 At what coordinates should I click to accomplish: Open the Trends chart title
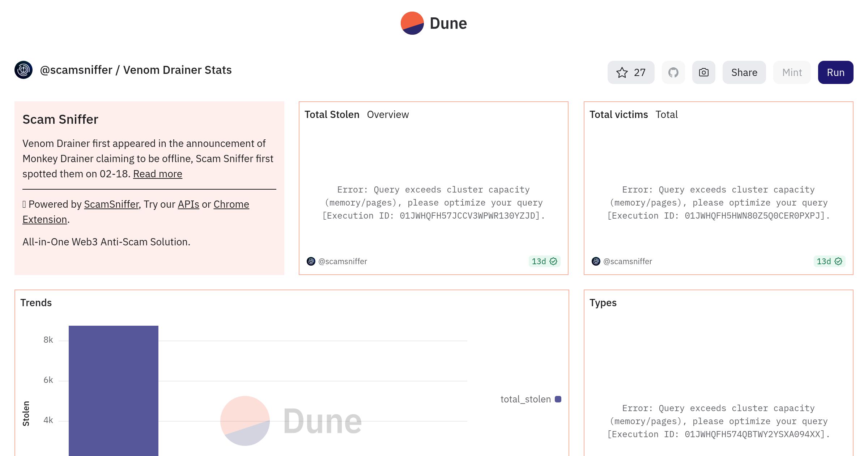(36, 303)
